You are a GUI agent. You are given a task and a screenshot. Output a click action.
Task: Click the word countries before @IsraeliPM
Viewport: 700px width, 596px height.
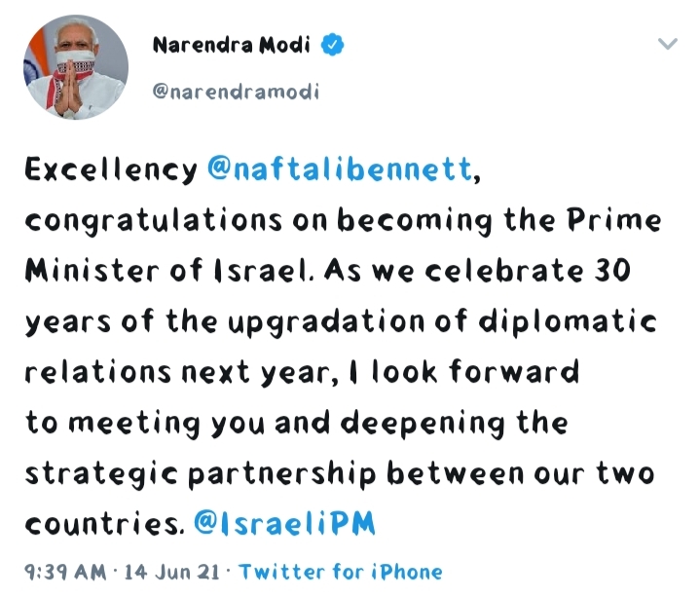pos(105,523)
